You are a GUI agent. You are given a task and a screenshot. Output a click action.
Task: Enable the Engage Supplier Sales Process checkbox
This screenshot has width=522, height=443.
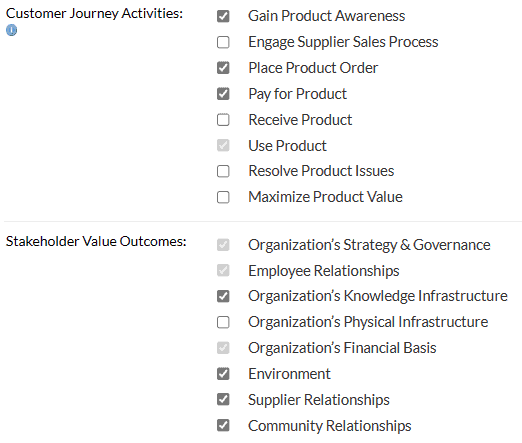pos(223,42)
